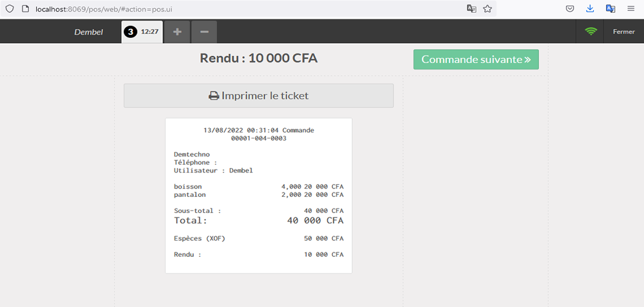Open the Firefox hamburger application menu

point(631,9)
